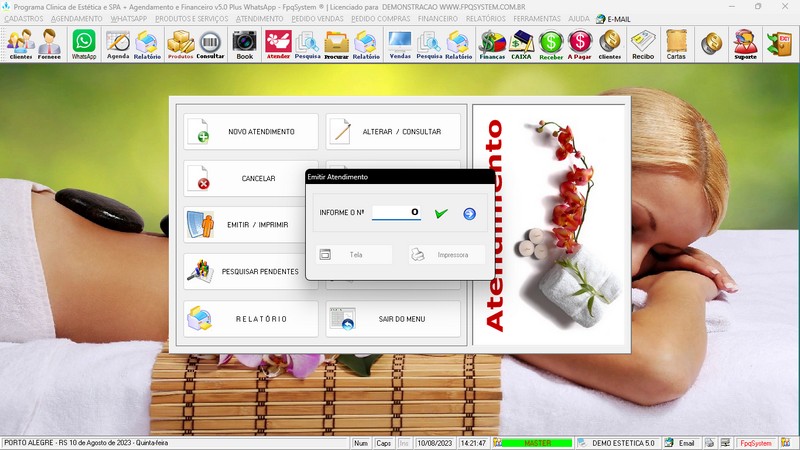Click the SAIR DO MENU button
This screenshot has width=800, height=450.
tap(393, 319)
